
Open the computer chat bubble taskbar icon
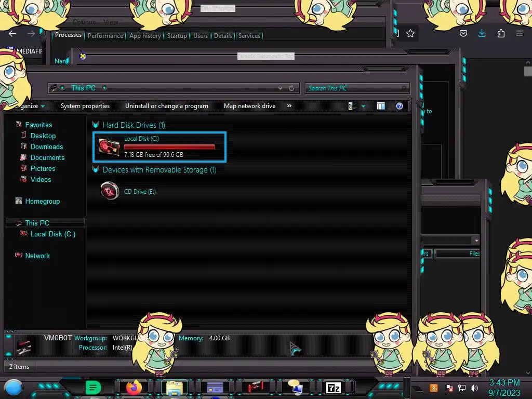295,388
